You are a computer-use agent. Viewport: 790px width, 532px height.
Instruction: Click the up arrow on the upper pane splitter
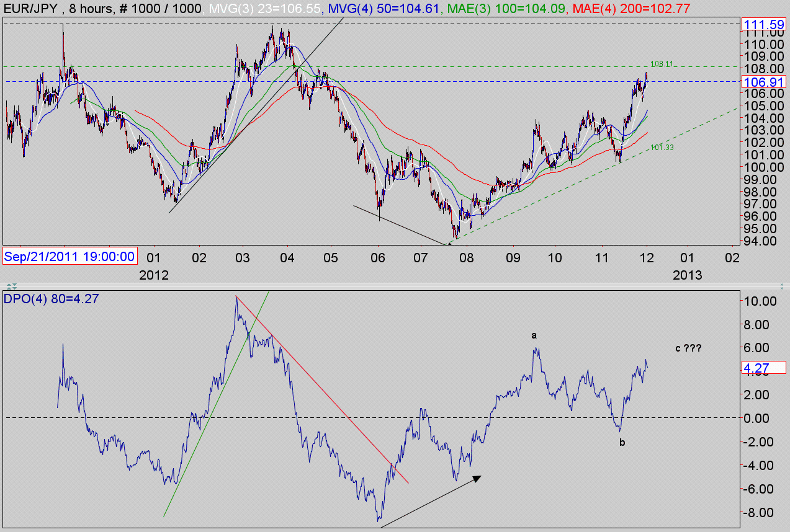point(9,285)
